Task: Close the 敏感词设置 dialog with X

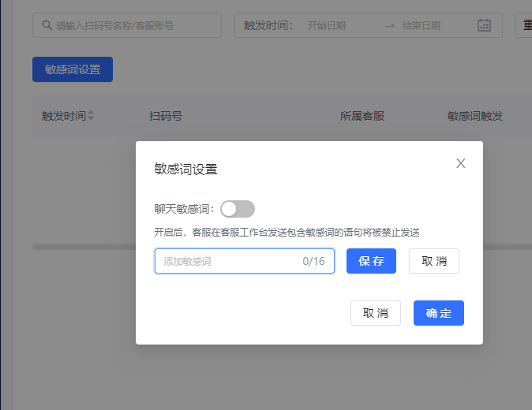Action: point(461,163)
